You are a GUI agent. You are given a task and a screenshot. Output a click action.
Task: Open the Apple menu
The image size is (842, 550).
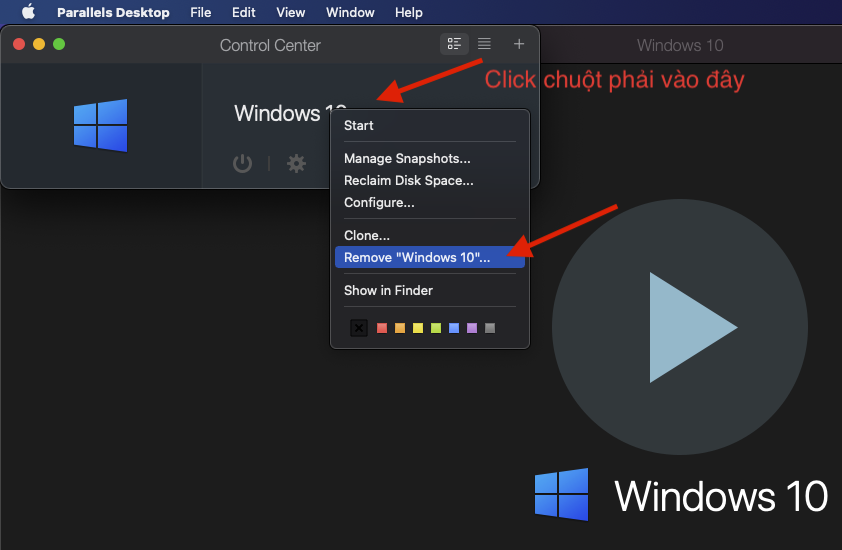click(28, 13)
